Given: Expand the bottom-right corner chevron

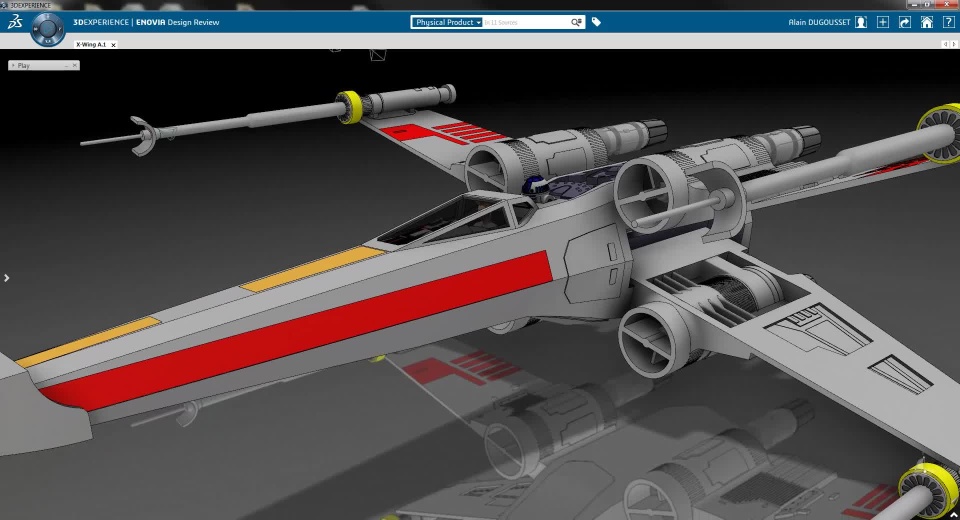Looking at the screenshot, I should tap(954, 516).
